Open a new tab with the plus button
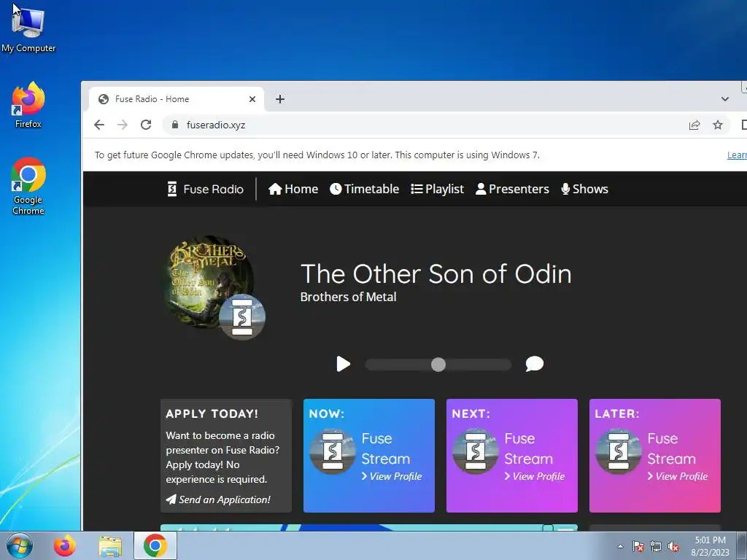Viewport: 747px width, 560px height. 280,99
